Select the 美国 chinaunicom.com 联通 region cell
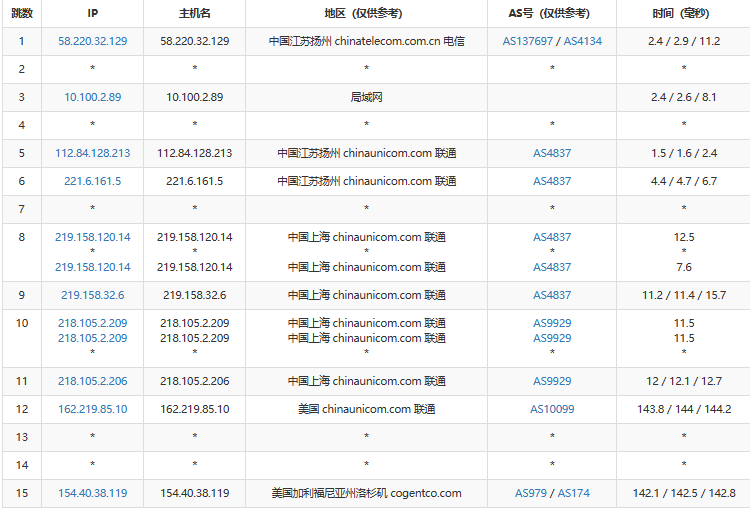The height and width of the screenshot is (512, 750). 366,409
